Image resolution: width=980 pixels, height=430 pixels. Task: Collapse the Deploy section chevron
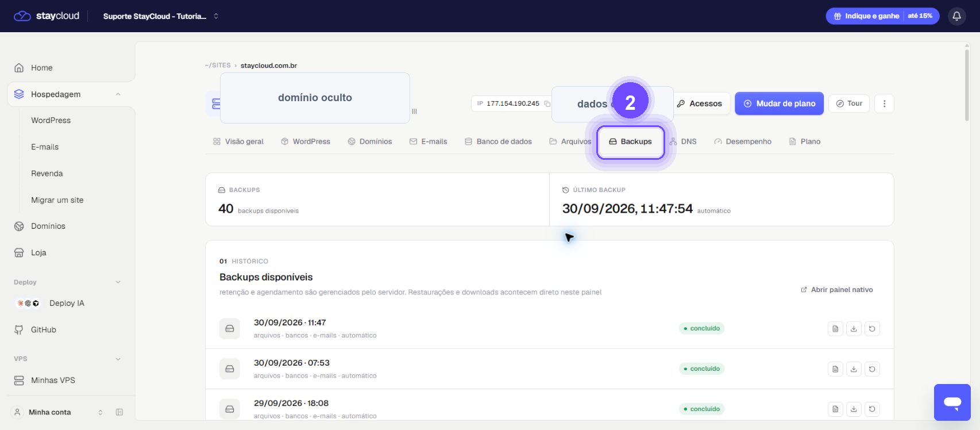(x=118, y=282)
